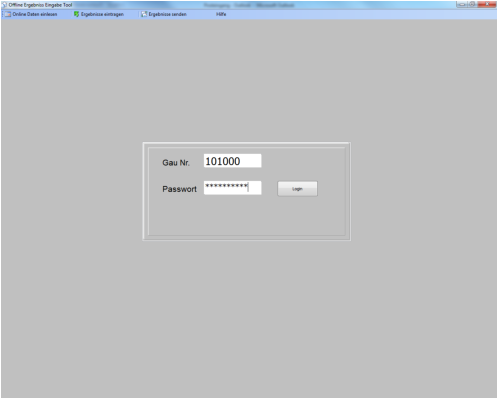Maximize the application window
The width and height of the screenshot is (498, 398).
coord(472,4)
